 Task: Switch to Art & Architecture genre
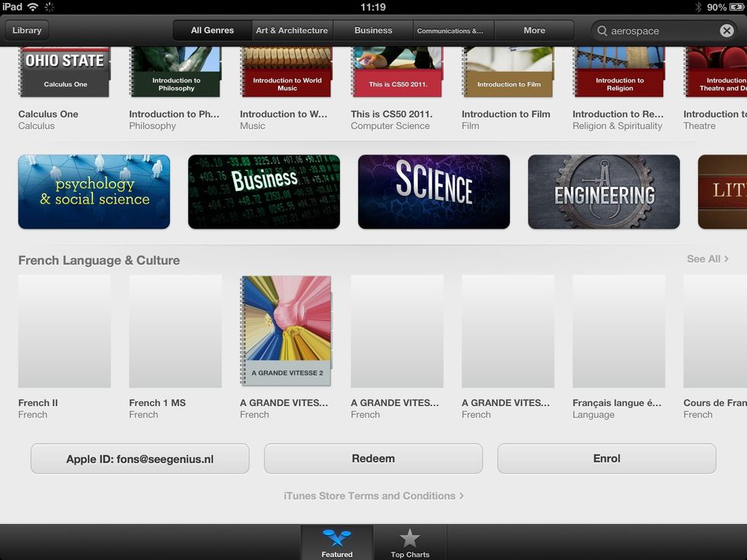pyautogui.click(x=292, y=30)
